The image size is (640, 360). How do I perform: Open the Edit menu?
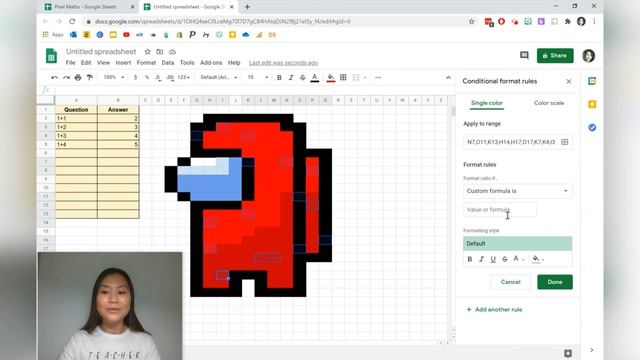(86, 63)
